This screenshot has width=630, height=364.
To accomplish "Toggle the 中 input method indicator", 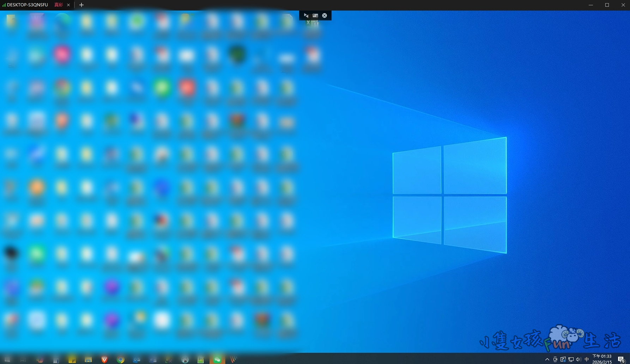I will [587, 359].
